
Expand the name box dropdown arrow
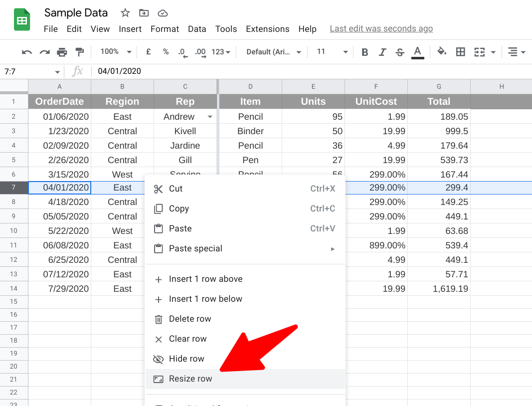[x=57, y=72]
